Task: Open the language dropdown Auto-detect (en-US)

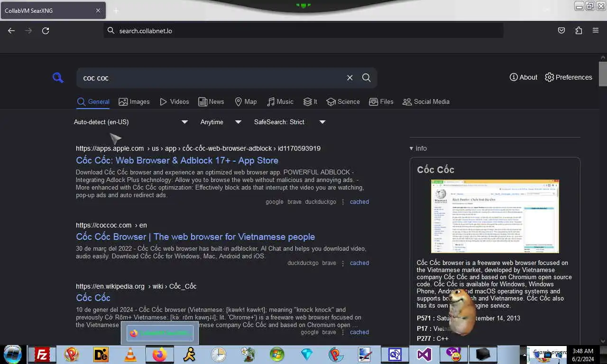Action: tap(131, 122)
